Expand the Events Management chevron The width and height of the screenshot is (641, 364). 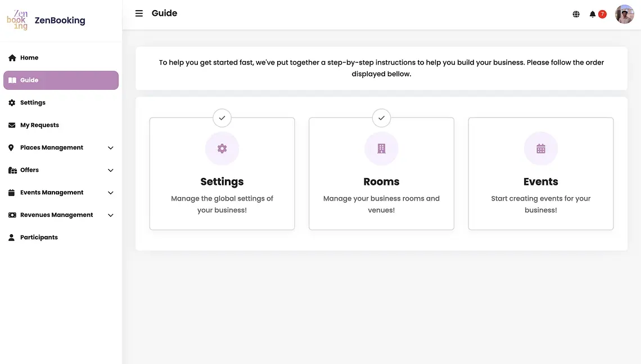pos(110,193)
